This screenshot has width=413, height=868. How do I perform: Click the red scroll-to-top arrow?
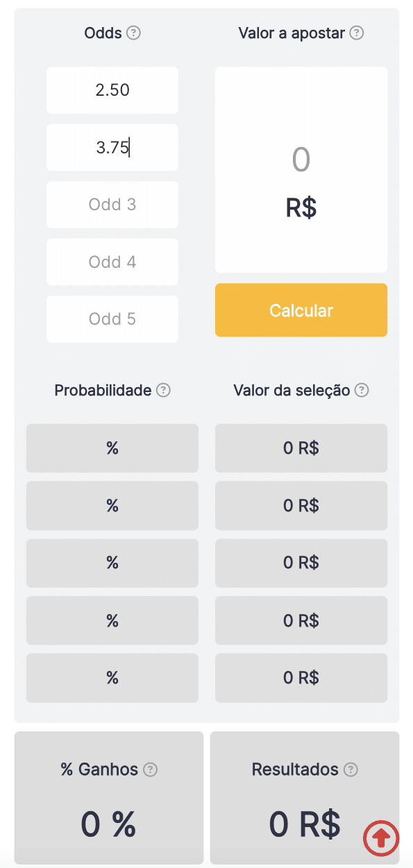click(x=381, y=838)
